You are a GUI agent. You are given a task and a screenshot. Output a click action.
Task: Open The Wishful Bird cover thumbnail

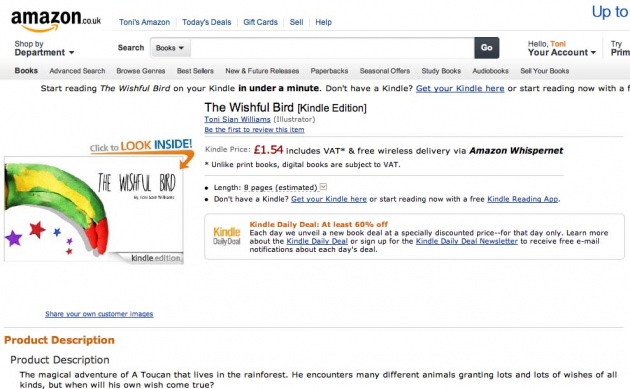pyautogui.click(x=94, y=210)
